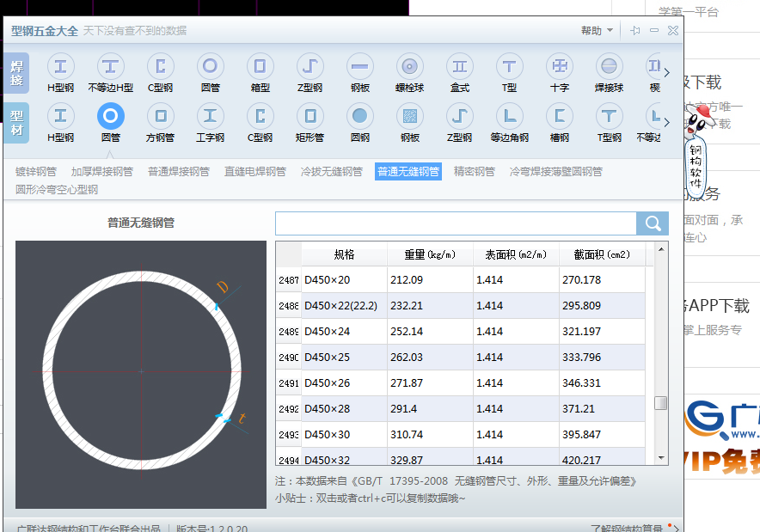Select profile 钢板 icon in bottom row

pyautogui.click(x=409, y=116)
